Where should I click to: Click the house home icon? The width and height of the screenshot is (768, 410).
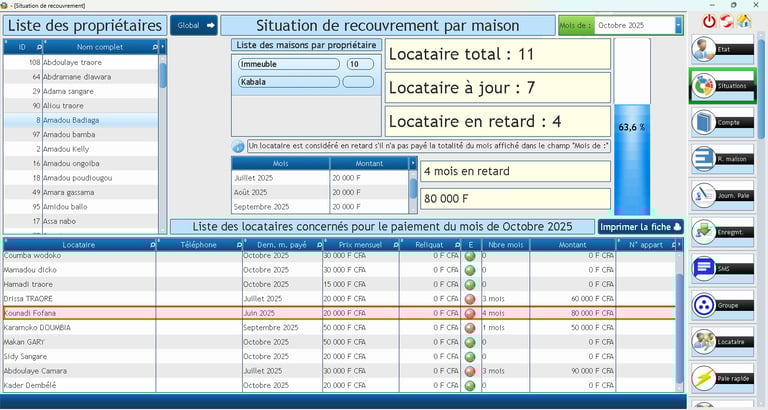[744, 21]
